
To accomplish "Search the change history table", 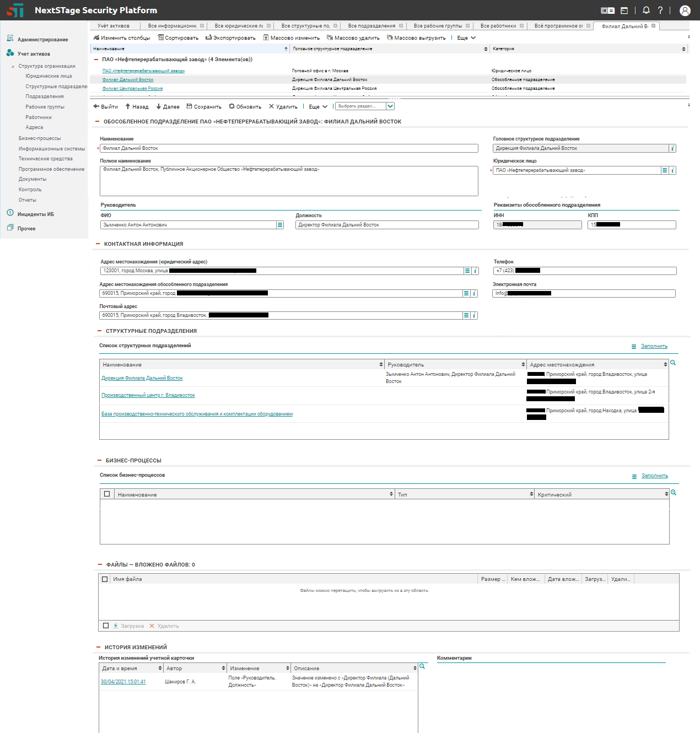I will [422, 666].
